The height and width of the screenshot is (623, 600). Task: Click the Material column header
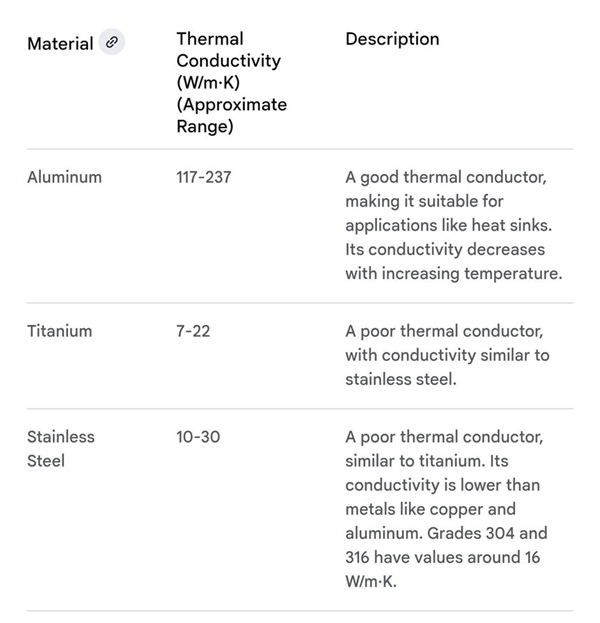(60, 43)
